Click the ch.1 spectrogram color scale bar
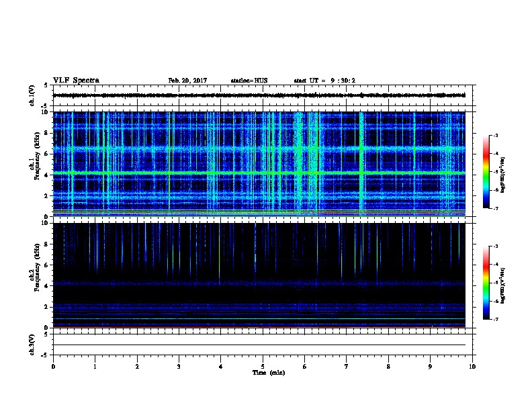 [486, 172]
